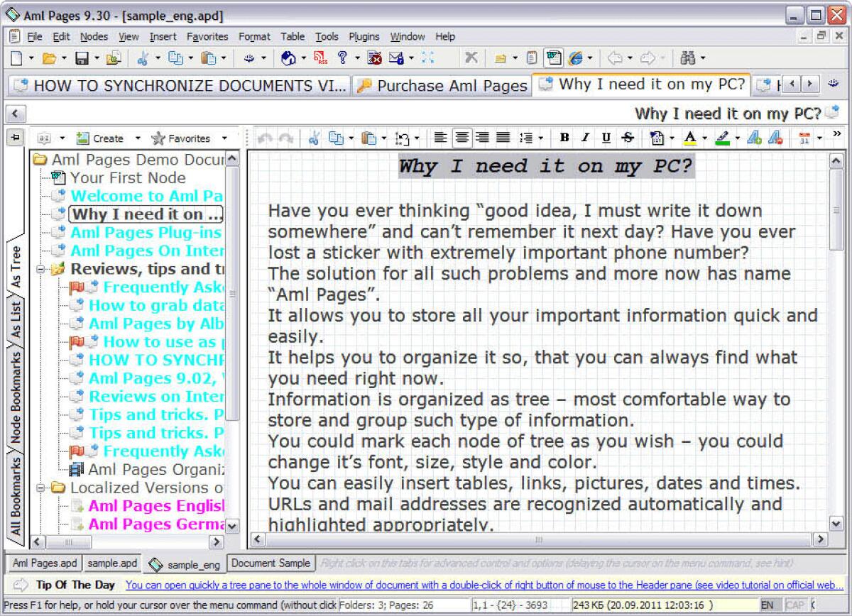Select the Bold formatting icon
852x616 pixels.
564,138
